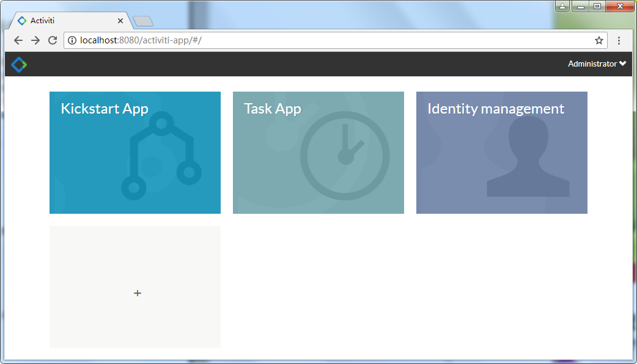
Task: Minimize the Chrome window
Action: [581, 6]
